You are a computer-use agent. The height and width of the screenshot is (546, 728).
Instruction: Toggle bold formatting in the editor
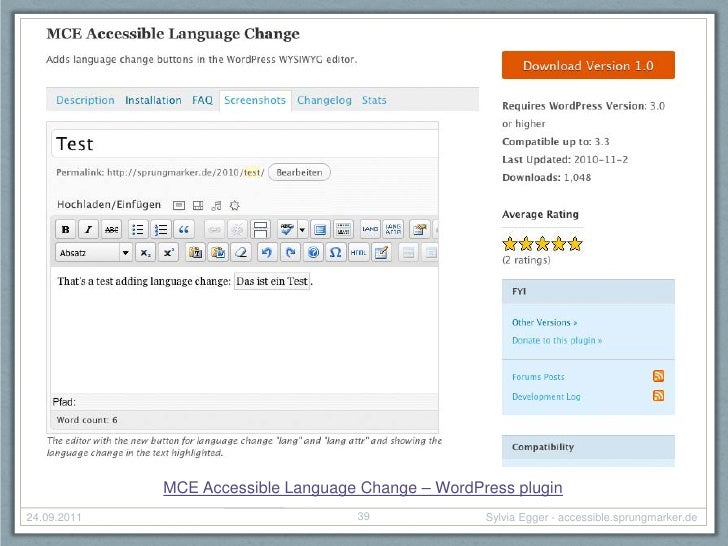pos(65,229)
